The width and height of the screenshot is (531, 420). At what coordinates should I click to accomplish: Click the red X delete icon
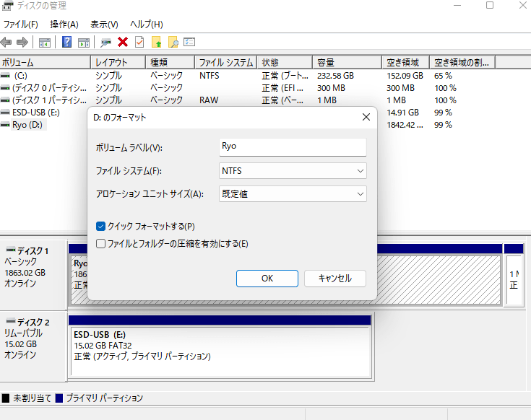(x=123, y=42)
